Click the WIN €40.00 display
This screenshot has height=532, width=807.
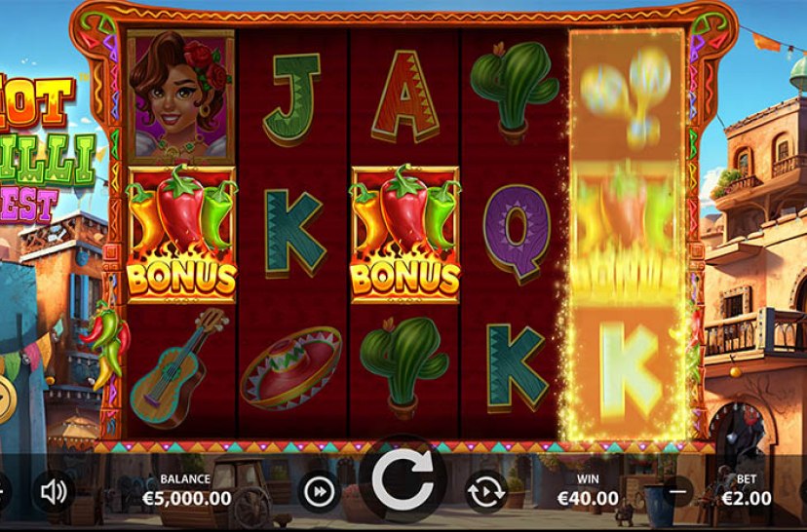(588, 490)
